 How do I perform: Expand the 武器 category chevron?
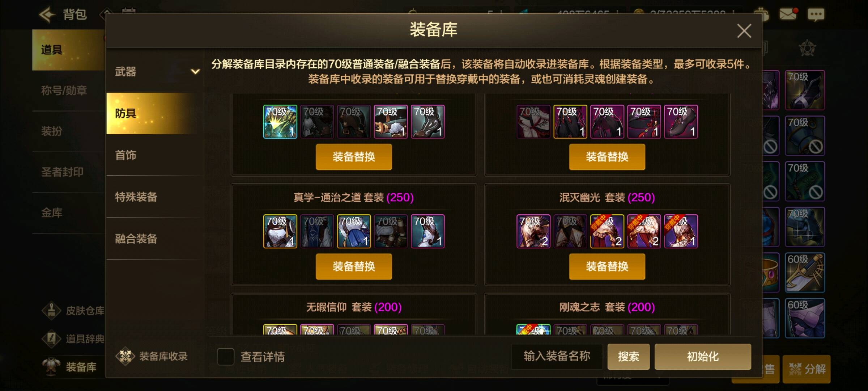point(195,72)
